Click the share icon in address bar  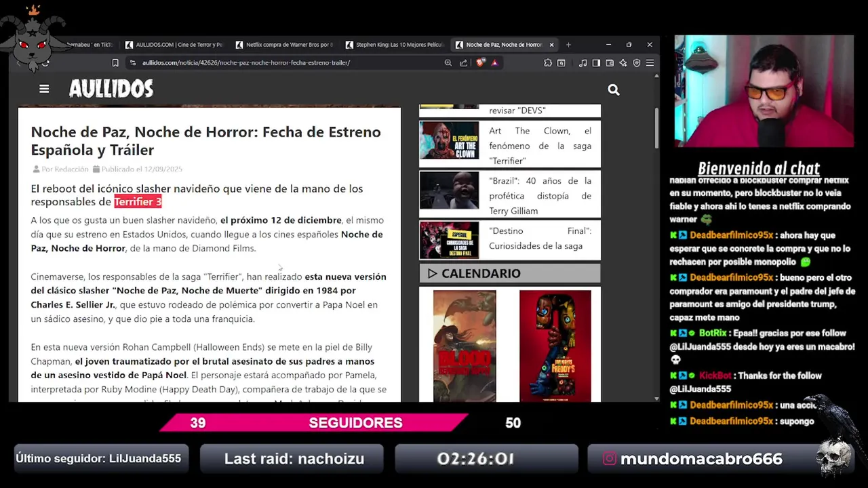pyautogui.click(x=464, y=63)
